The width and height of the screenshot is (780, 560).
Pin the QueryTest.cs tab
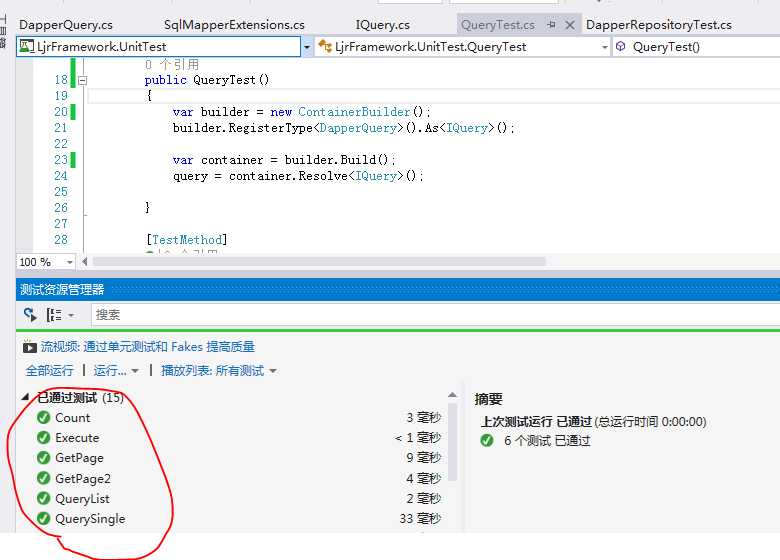pos(551,24)
